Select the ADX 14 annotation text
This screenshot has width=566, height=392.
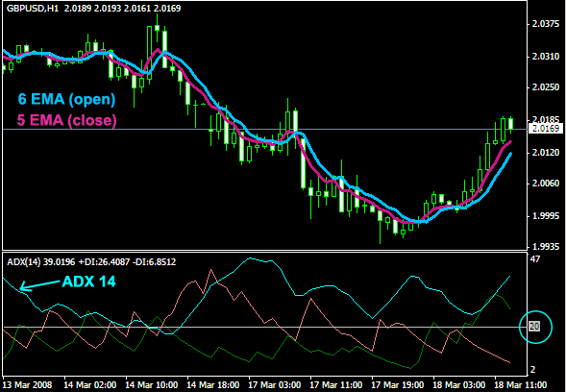[x=88, y=282]
